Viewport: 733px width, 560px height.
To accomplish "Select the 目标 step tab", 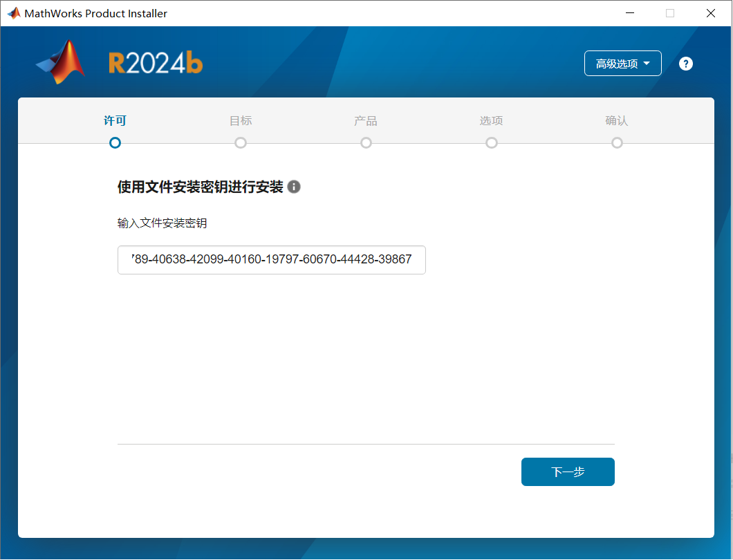I will click(241, 120).
